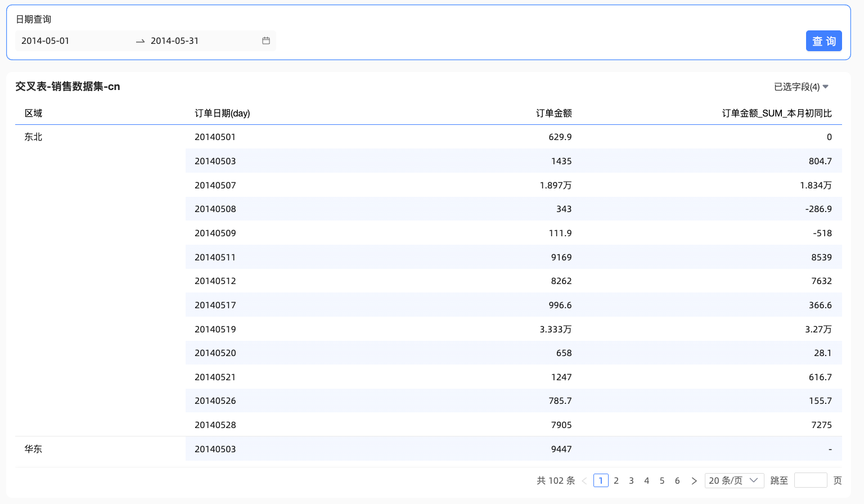The height and width of the screenshot is (504, 864).
Task: Click comparison value 28.1
Action: [823, 353]
